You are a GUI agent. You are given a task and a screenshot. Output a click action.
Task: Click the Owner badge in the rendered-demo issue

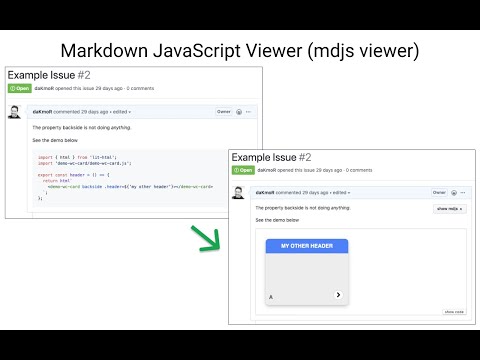pos(439,192)
